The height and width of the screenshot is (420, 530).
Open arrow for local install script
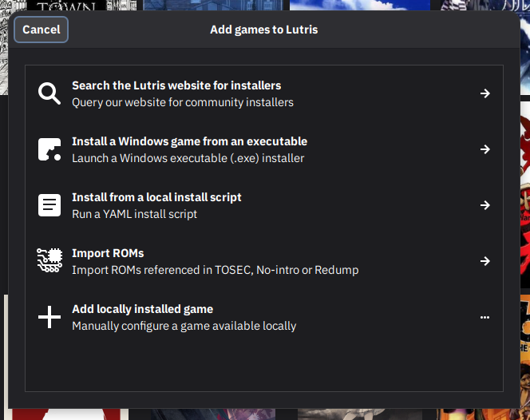click(x=485, y=205)
